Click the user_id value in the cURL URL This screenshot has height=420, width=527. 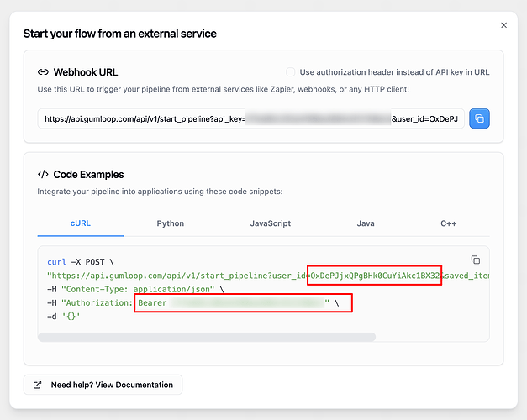pyautogui.click(x=375, y=275)
